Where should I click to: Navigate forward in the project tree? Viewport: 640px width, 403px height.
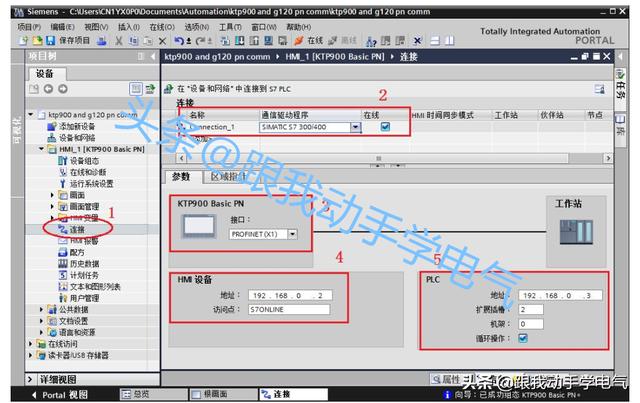pos(62,89)
